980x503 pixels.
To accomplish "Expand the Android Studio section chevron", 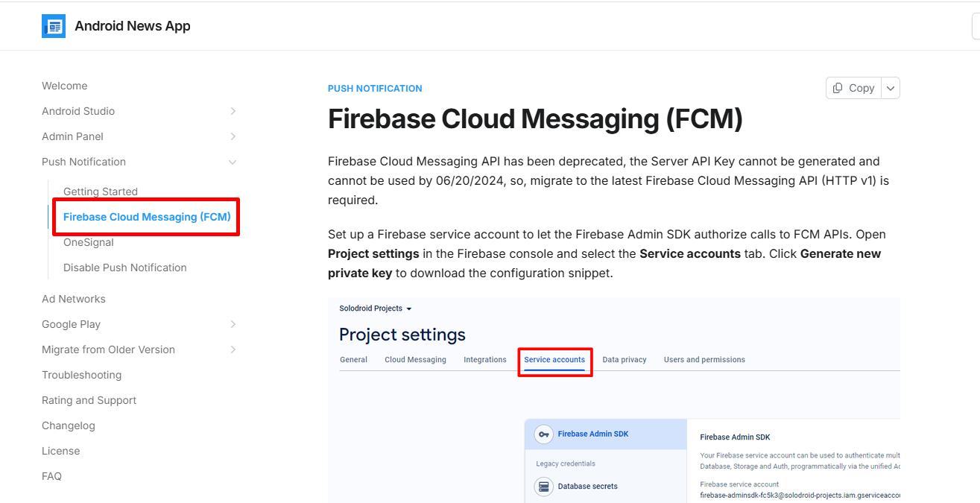I will (x=233, y=111).
